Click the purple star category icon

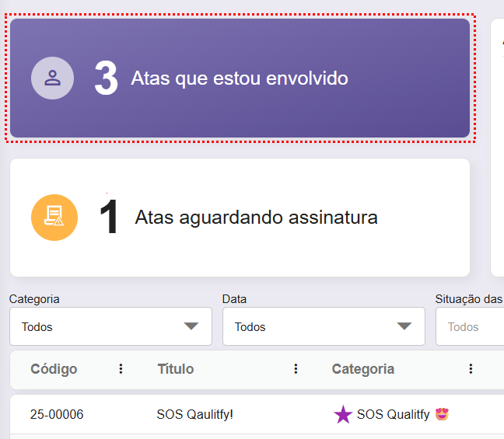point(343,415)
